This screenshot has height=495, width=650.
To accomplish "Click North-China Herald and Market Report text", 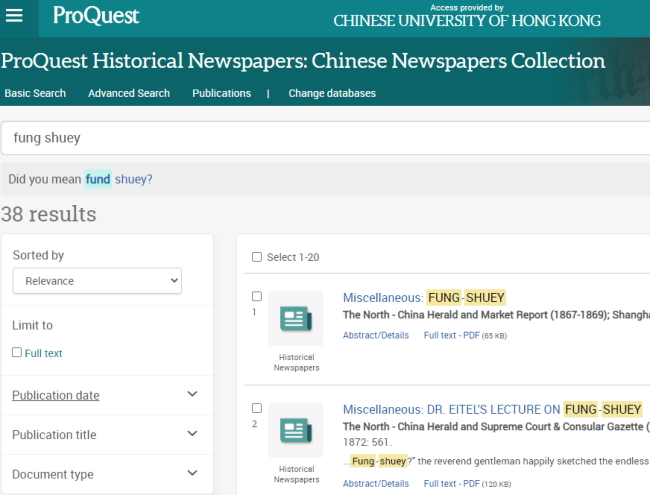I will tap(496, 315).
